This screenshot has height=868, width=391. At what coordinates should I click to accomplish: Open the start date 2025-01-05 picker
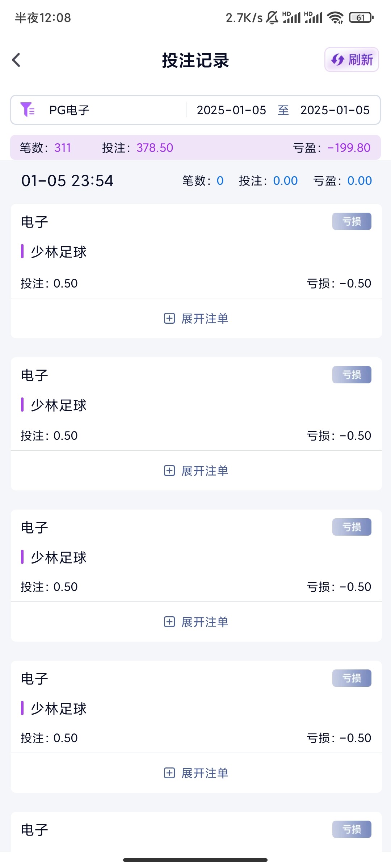pyautogui.click(x=231, y=110)
